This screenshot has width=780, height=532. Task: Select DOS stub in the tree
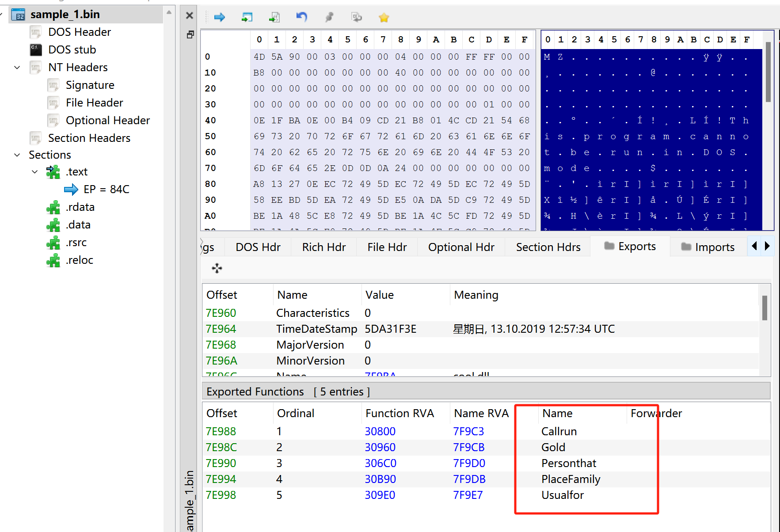[72, 49]
